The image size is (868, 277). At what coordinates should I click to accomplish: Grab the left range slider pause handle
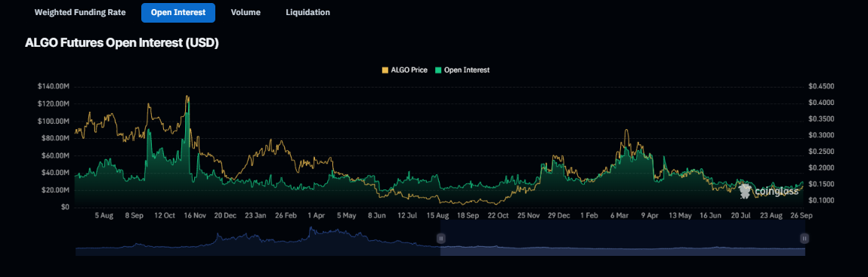[x=440, y=239]
